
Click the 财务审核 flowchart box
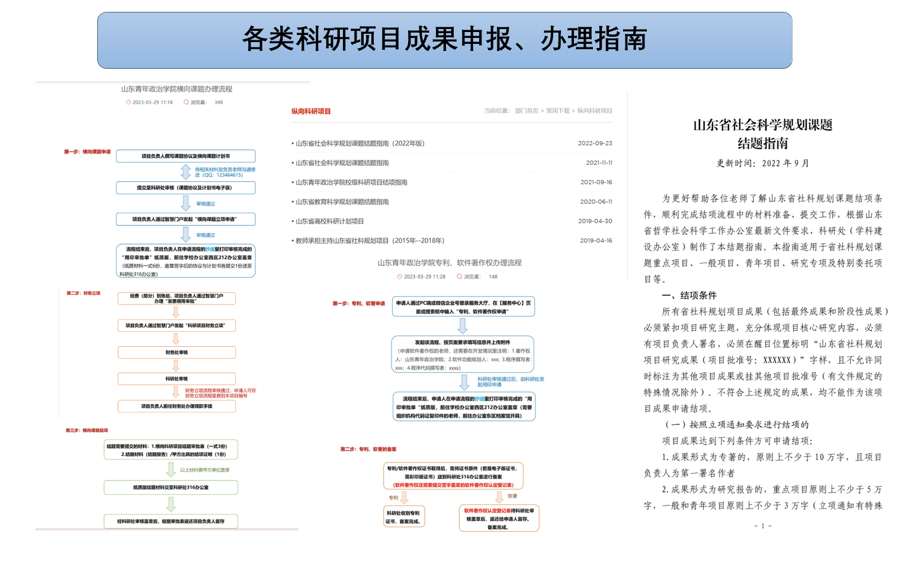coord(177,353)
